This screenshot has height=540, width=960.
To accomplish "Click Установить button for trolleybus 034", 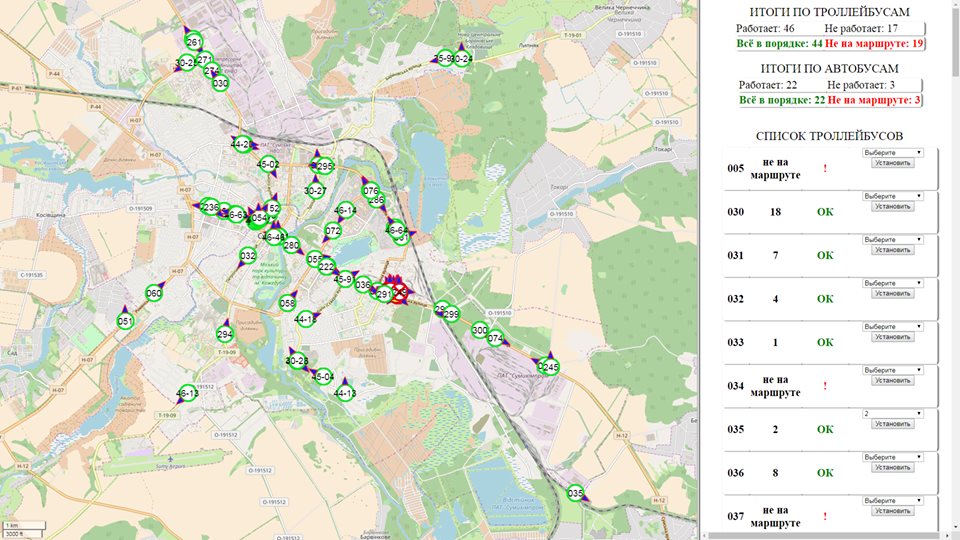I will [893, 380].
